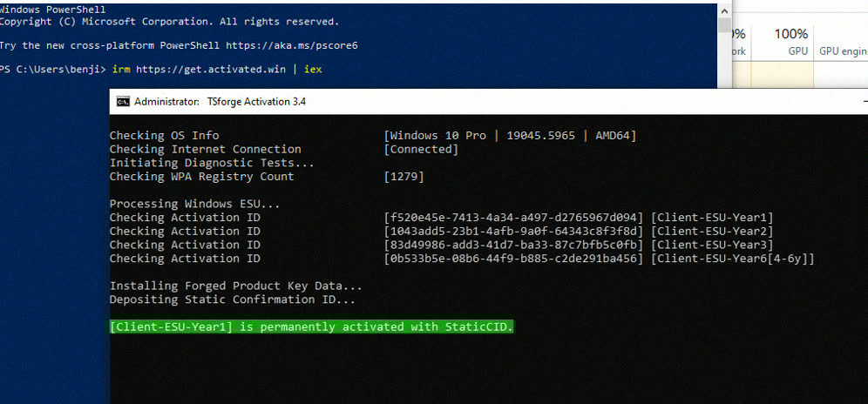
Task: Click the title 'Administrator: TSforge Activation 3.4'
Action: (220, 102)
